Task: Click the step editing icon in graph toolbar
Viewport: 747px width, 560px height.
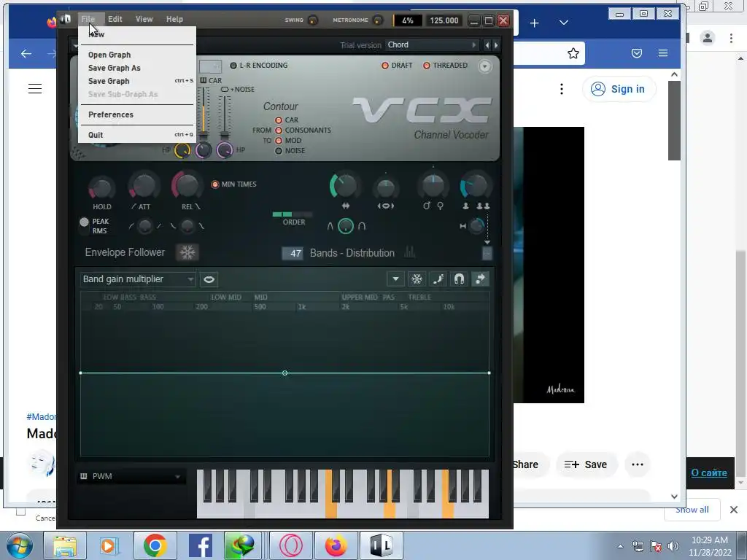Action: point(438,279)
